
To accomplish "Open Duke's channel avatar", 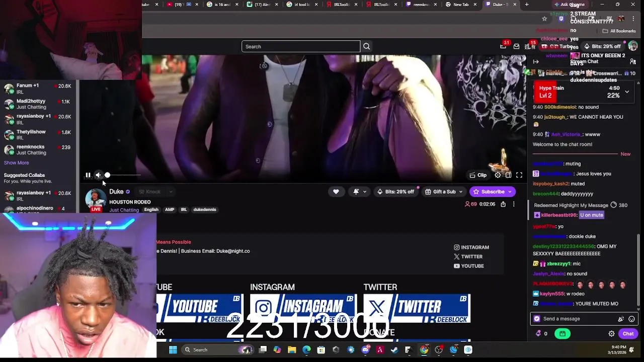I will point(96,200).
